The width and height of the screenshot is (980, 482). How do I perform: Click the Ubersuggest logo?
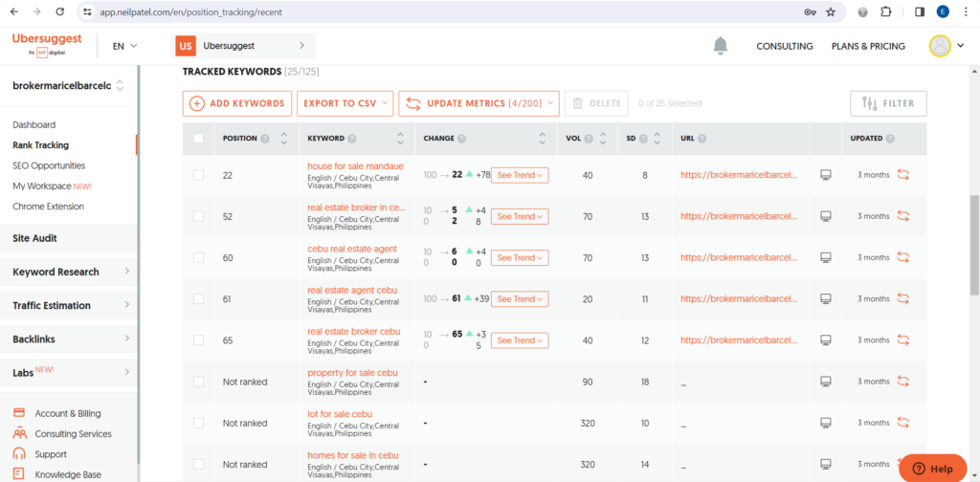click(x=47, y=44)
